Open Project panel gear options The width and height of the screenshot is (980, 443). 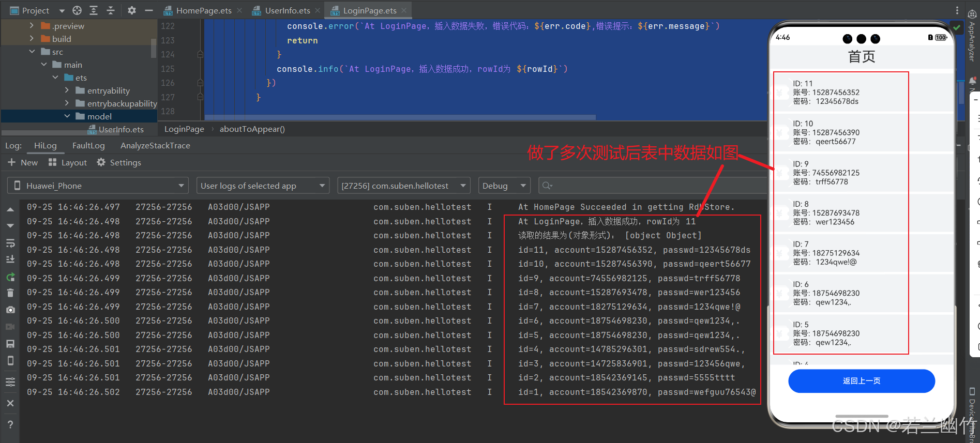(132, 10)
